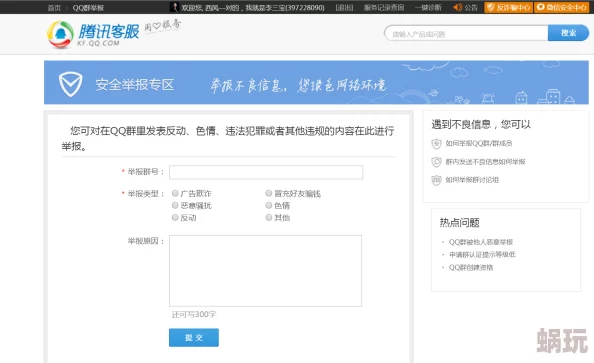Select the 冒充好友骗钱 report type
This screenshot has height=363, width=594.
pos(269,193)
